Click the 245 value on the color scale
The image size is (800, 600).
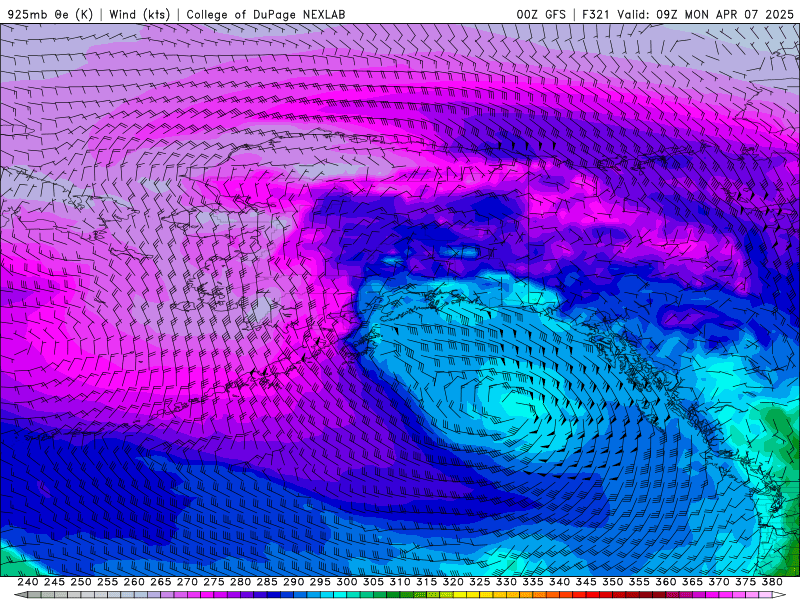[54, 582]
